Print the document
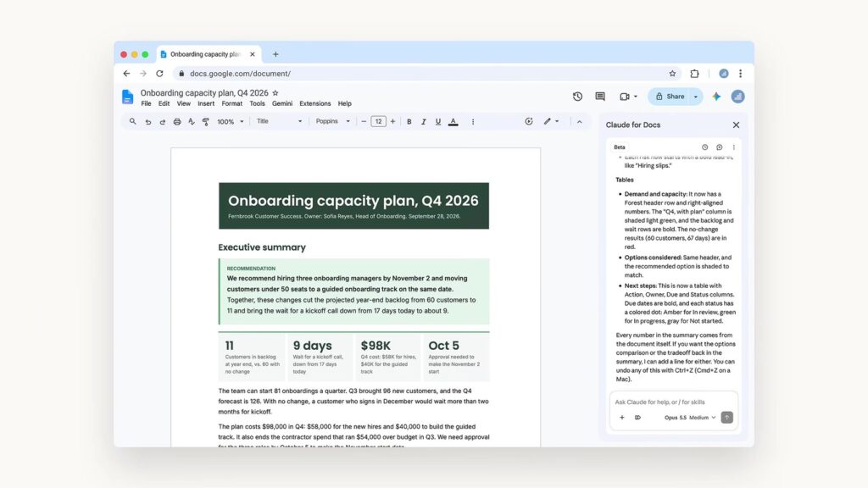The height and width of the screenshot is (488, 868). point(177,122)
